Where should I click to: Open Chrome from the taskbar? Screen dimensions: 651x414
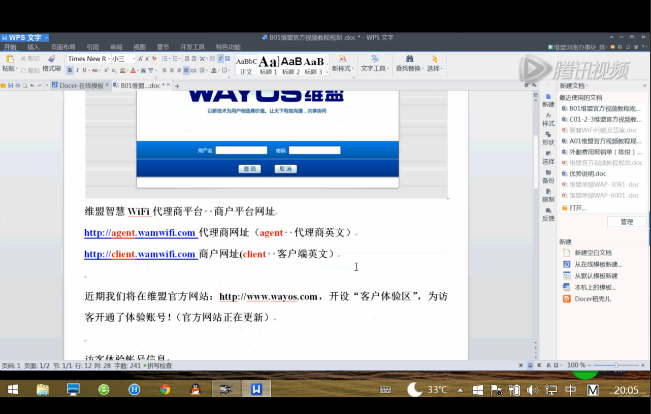(x=165, y=389)
